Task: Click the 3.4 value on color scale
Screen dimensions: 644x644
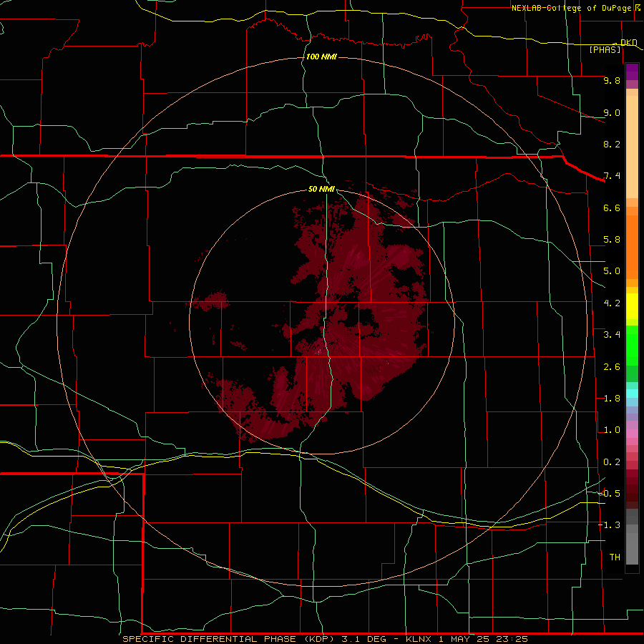Action: (x=612, y=335)
